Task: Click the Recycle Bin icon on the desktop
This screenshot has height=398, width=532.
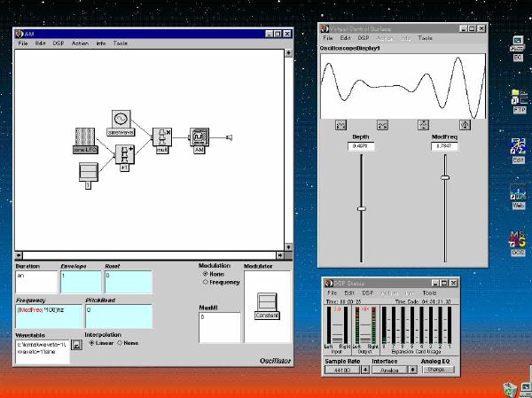Action: click(x=510, y=390)
